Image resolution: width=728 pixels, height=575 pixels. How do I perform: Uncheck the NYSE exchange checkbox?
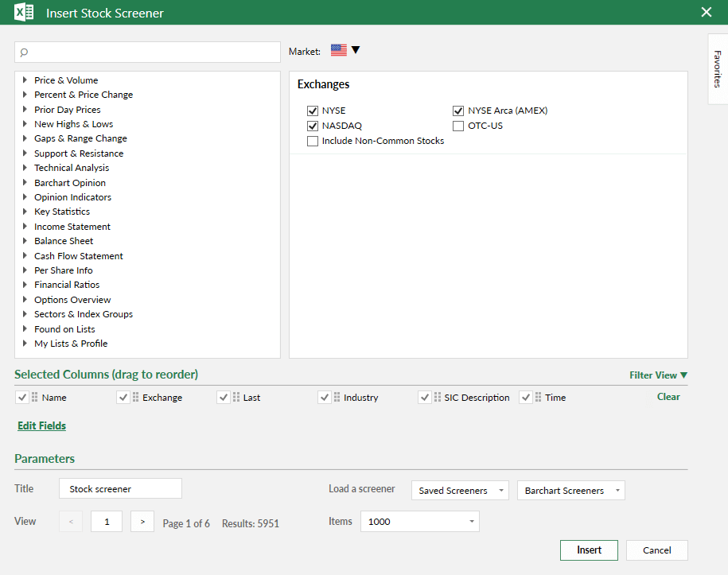[313, 111]
